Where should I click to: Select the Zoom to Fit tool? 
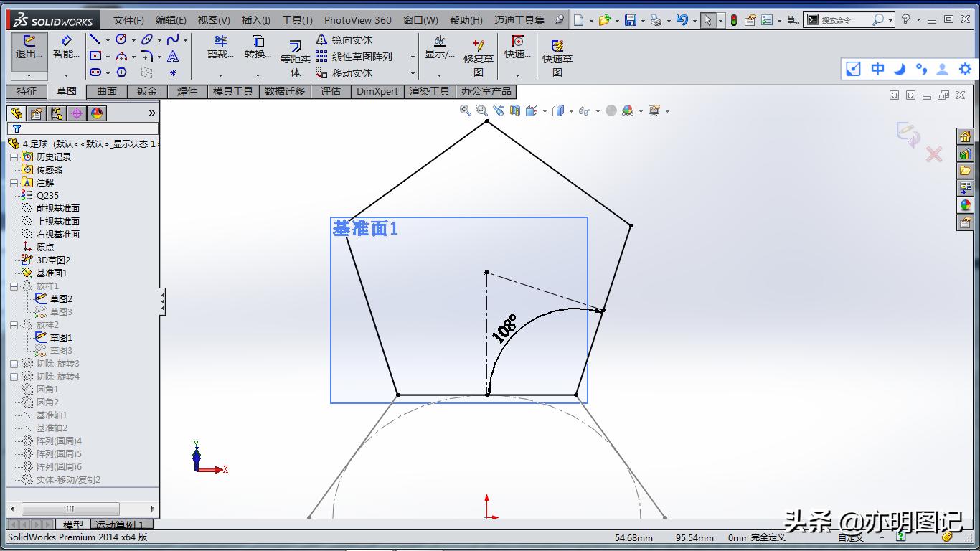click(465, 110)
